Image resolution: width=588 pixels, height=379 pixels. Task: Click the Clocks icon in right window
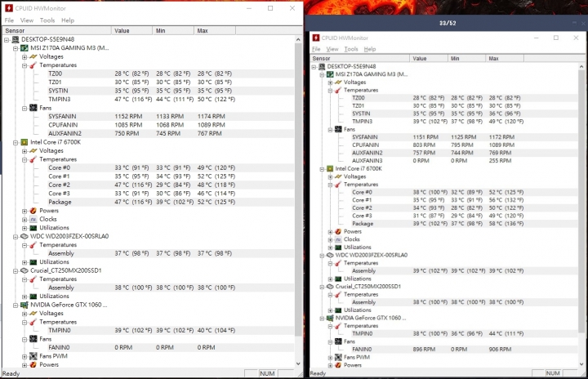click(x=338, y=239)
